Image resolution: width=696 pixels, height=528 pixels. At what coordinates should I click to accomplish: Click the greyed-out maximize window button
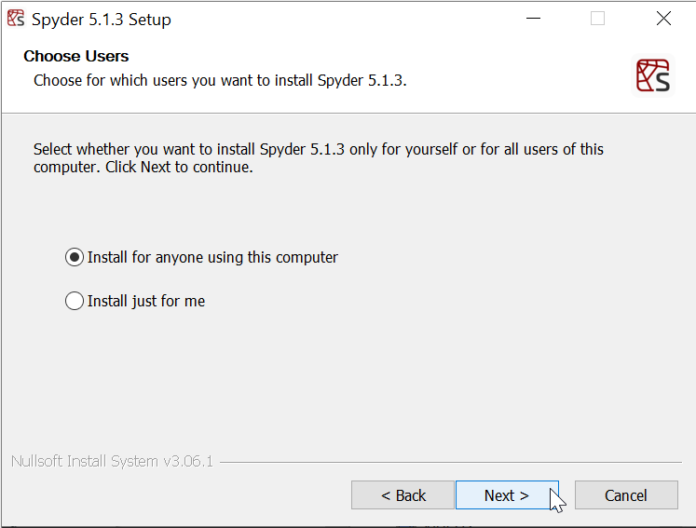pos(598,19)
